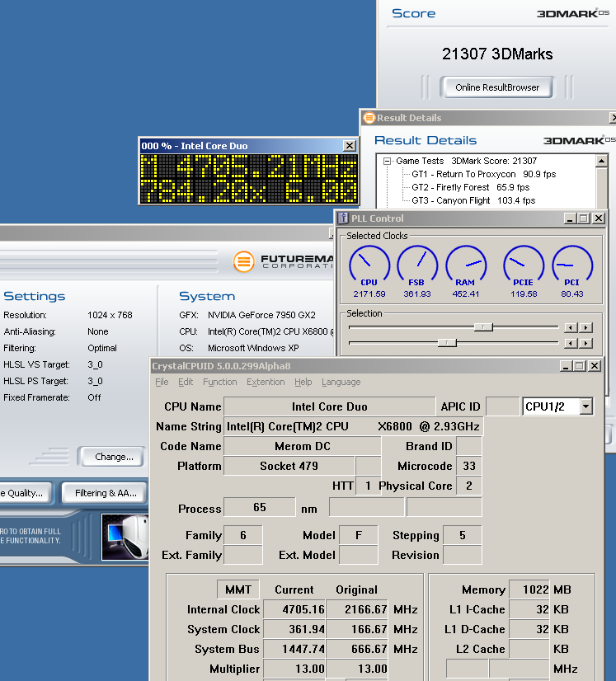The image size is (616, 681).
Task: Click the Futuremark orange logo icon
Action: click(244, 261)
